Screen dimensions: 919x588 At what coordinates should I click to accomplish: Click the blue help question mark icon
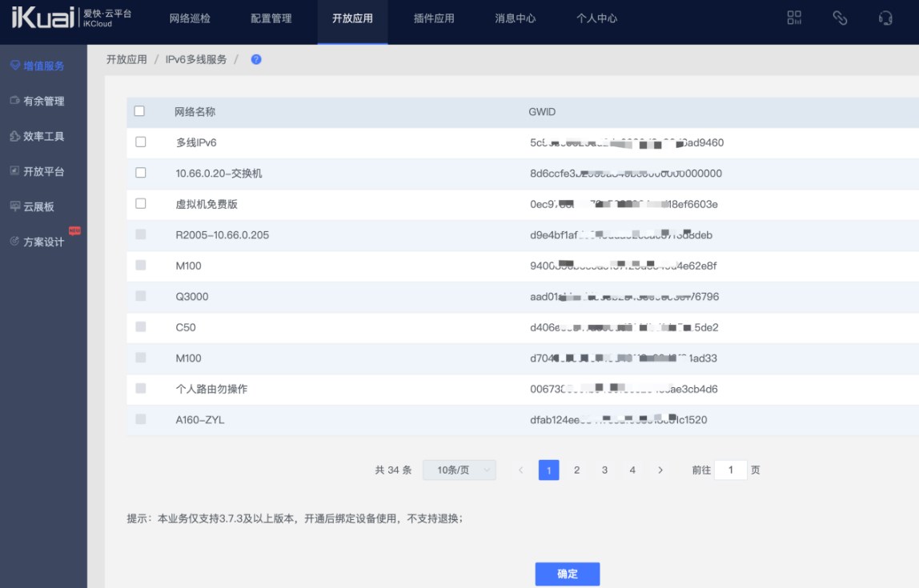pos(256,59)
